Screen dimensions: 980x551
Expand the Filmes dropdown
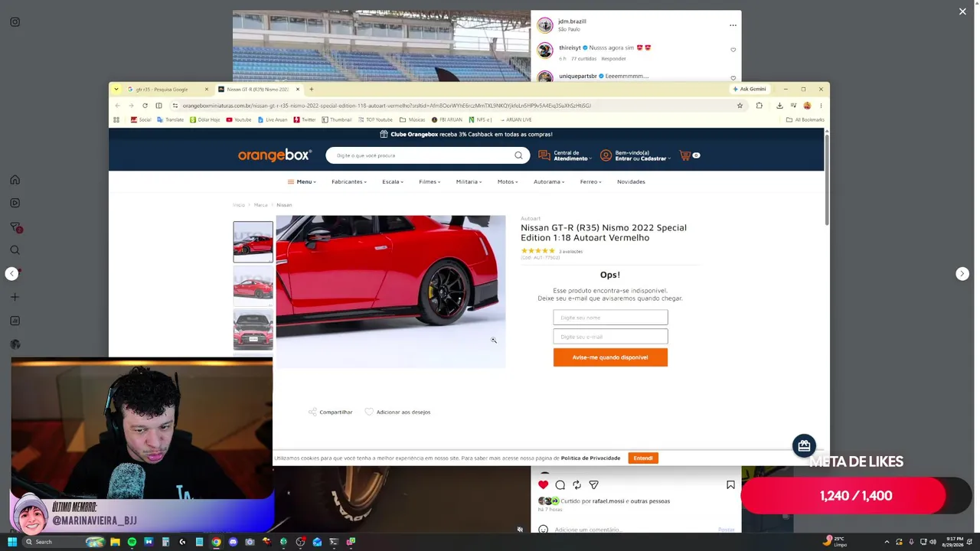(x=430, y=182)
